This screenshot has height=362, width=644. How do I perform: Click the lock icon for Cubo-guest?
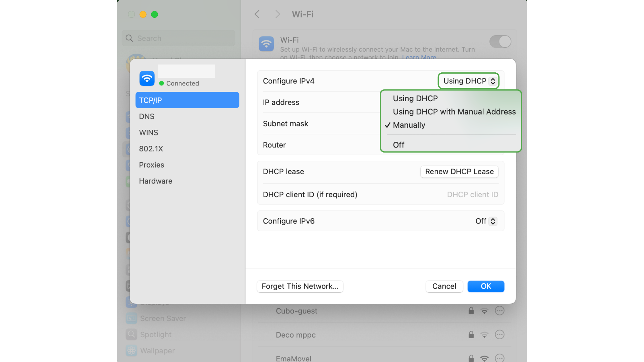(x=471, y=311)
